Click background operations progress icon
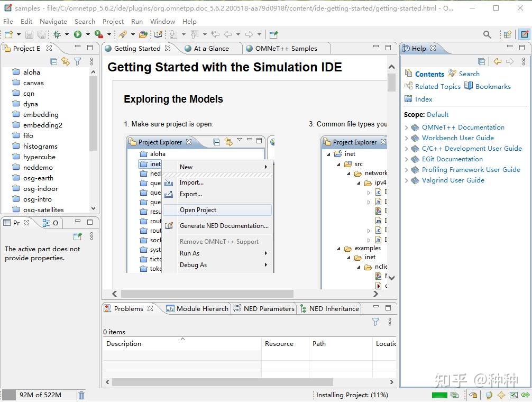The image size is (532, 402). click(x=454, y=395)
